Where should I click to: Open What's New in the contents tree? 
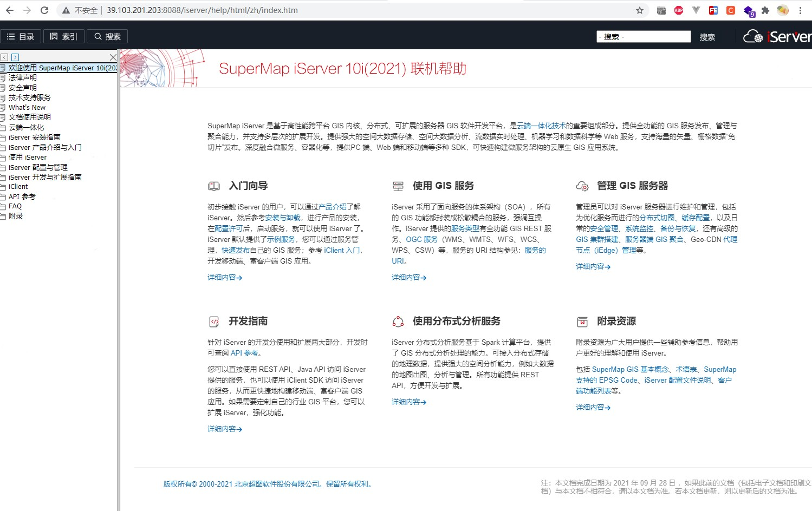tap(27, 107)
